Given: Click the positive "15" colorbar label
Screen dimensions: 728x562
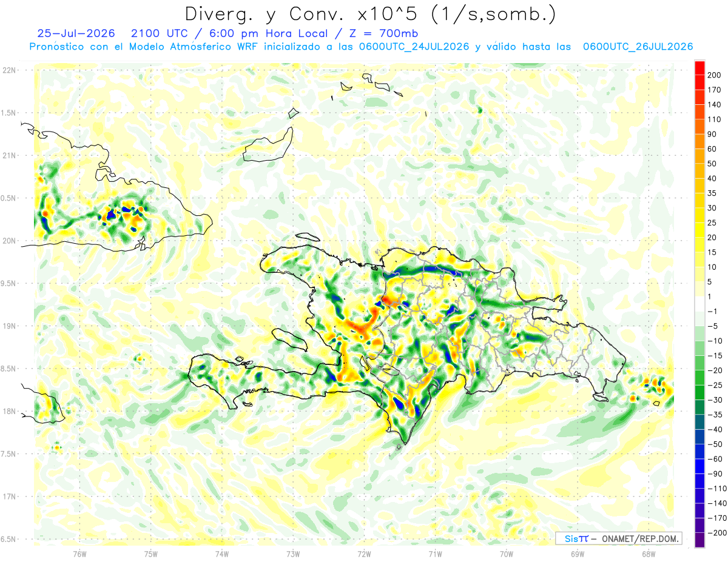Looking at the screenshot, I should pyautogui.click(x=712, y=252).
